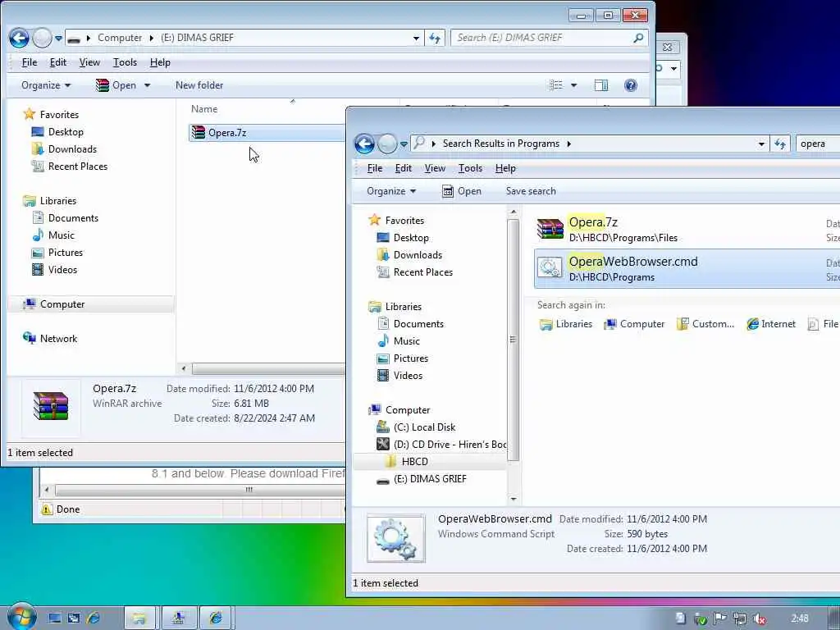Click large WinRAR icon in DIMAS GRIEF details pane
The height and width of the screenshot is (630, 840).
pyautogui.click(x=51, y=405)
